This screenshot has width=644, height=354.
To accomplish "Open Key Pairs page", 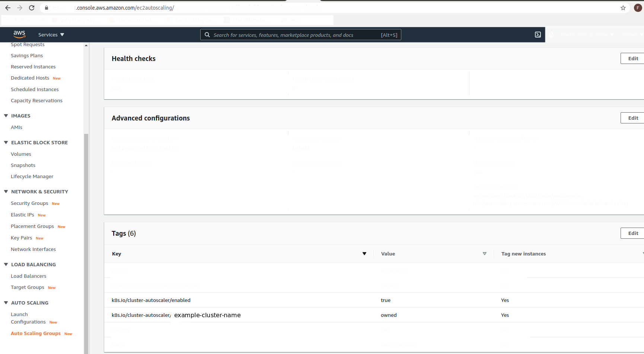I will tap(21, 238).
